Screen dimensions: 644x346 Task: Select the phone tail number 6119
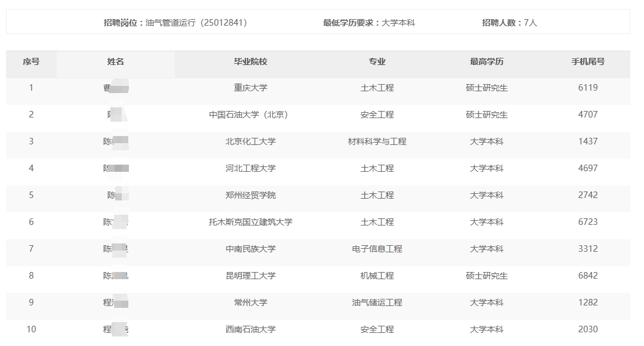coord(587,88)
